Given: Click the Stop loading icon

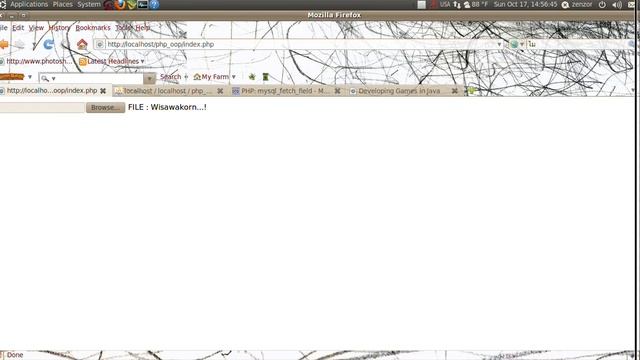Looking at the screenshot, I should point(65,44).
